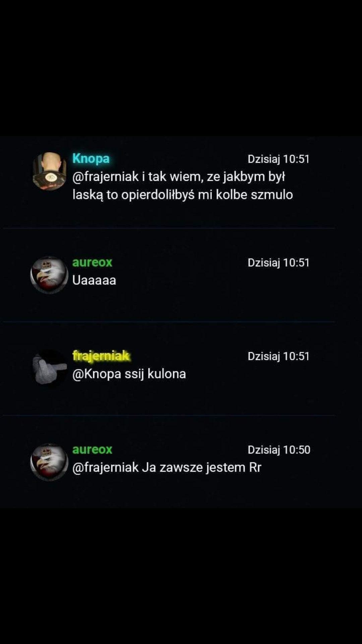The image size is (362, 644).
Task: Tap the aureox name on the 10:50 message
Action: [92, 449]
